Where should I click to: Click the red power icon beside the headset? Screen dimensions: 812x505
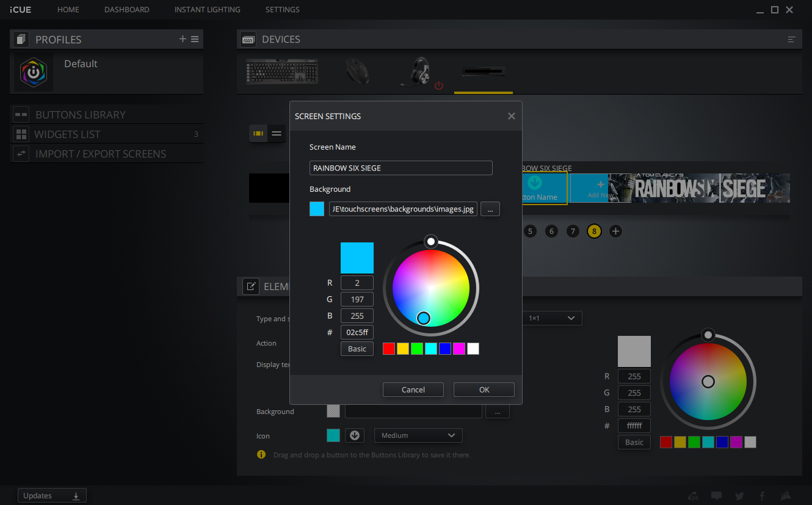click(x=439, y=86)
